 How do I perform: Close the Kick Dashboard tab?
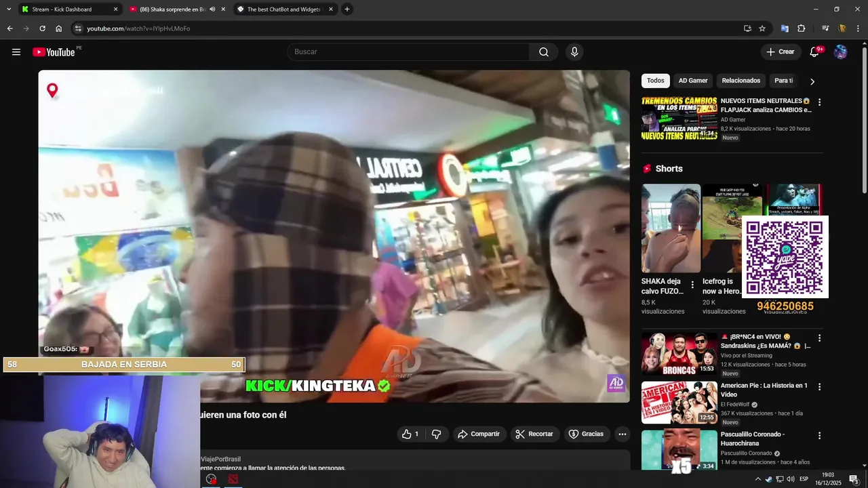[x=115, y=9]
